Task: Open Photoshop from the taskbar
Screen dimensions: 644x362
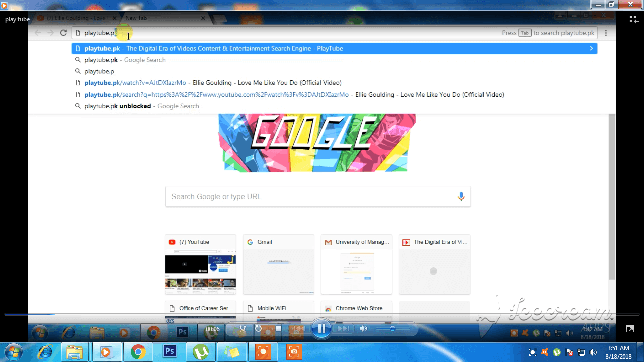Action: 170,352
